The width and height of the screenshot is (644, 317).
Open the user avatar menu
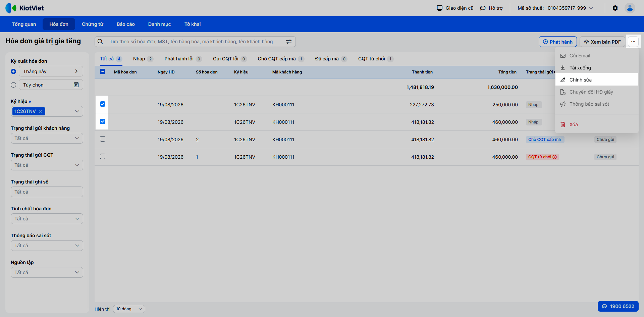630,8
